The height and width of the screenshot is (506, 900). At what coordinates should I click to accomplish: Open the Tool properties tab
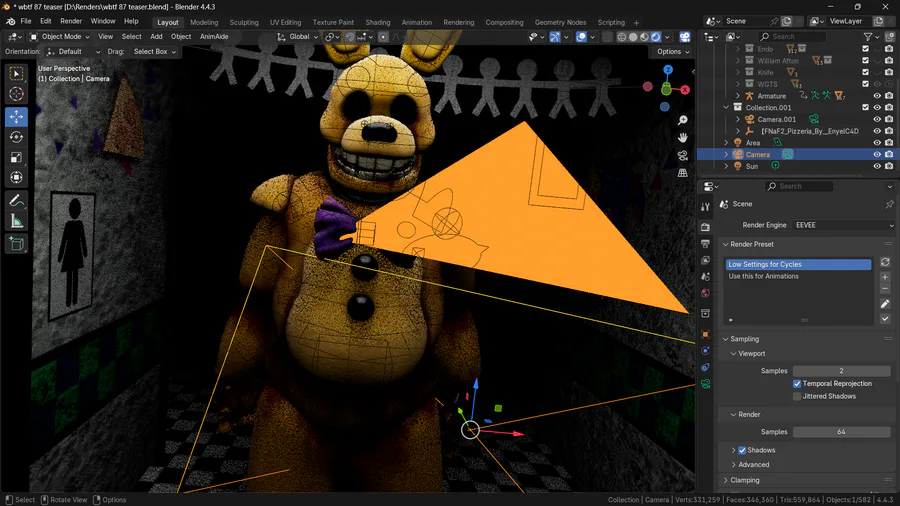pos(705,207)
